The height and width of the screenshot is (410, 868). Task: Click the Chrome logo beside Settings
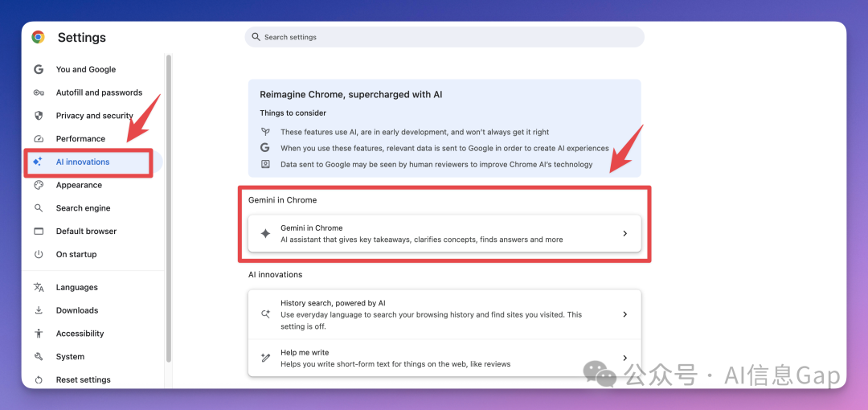pyautogui.click(x=39, y=37)
